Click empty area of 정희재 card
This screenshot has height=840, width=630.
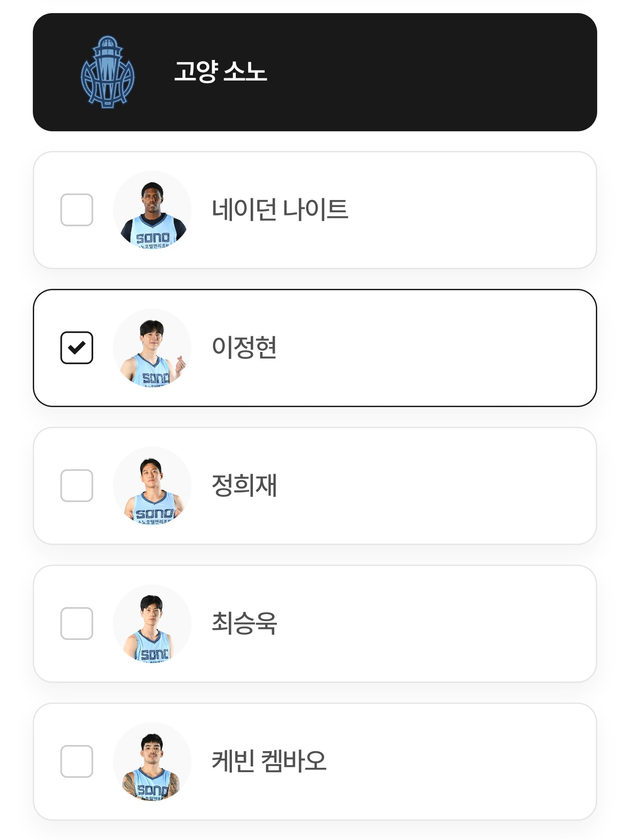point(437,486)
